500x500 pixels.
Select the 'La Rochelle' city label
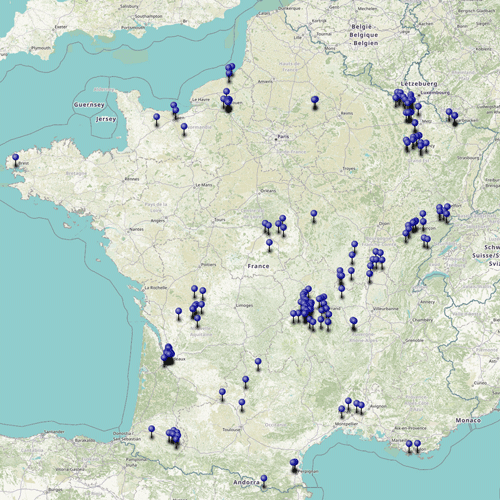coord(156,287)
